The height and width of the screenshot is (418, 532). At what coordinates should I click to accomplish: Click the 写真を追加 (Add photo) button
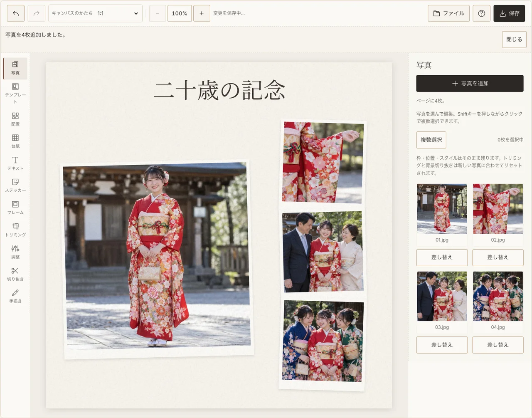tap(470, 83)
